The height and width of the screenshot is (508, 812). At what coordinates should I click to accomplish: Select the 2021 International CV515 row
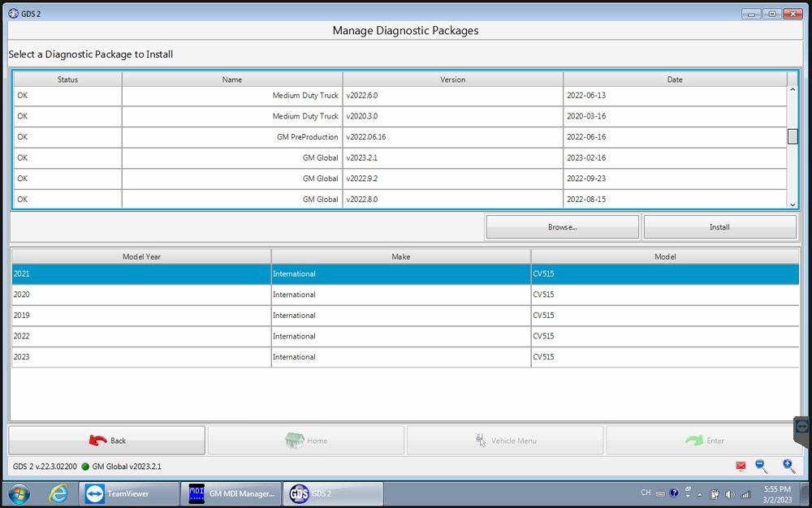coord(405,273)
